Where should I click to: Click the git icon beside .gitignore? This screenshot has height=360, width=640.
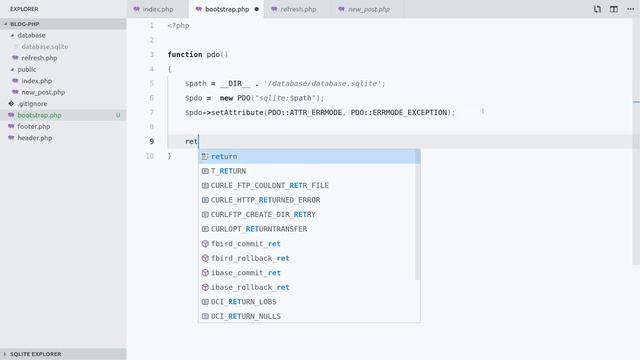(11, 104)
